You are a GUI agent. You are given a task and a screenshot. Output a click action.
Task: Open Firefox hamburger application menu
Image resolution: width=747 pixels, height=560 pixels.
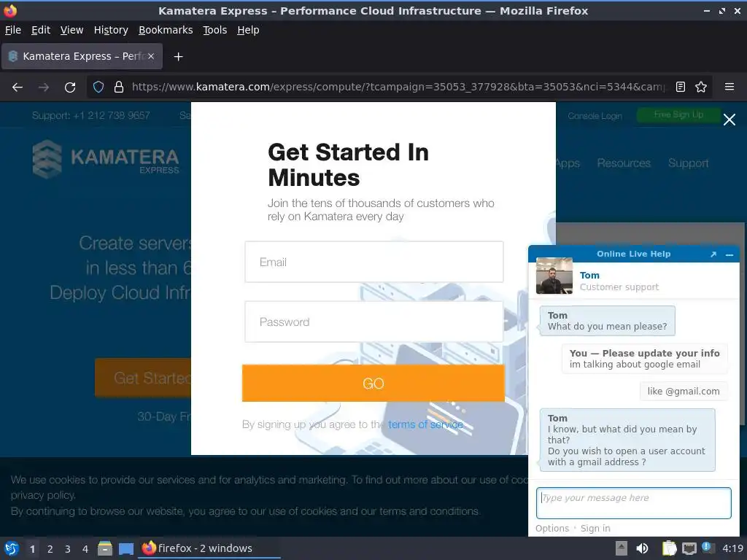[729, 87]
